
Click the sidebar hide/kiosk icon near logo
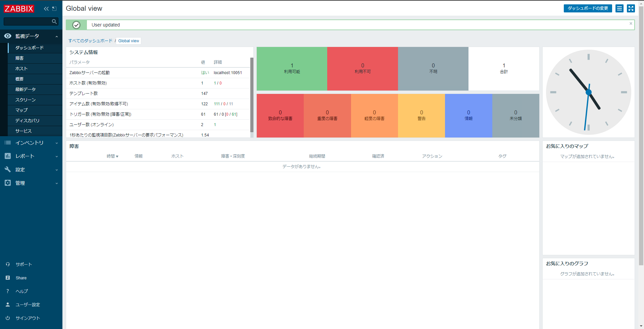pyautogui.click(x=54, y=9)
